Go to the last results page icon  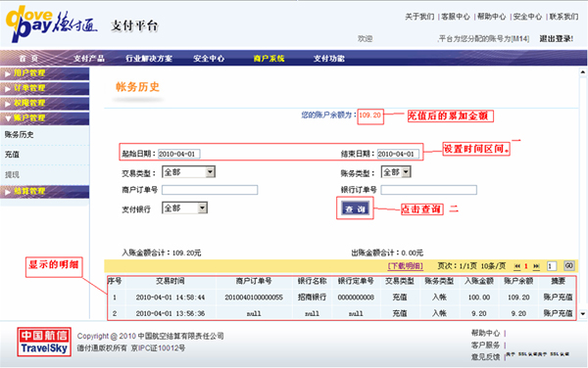click(x=536, y=266)
